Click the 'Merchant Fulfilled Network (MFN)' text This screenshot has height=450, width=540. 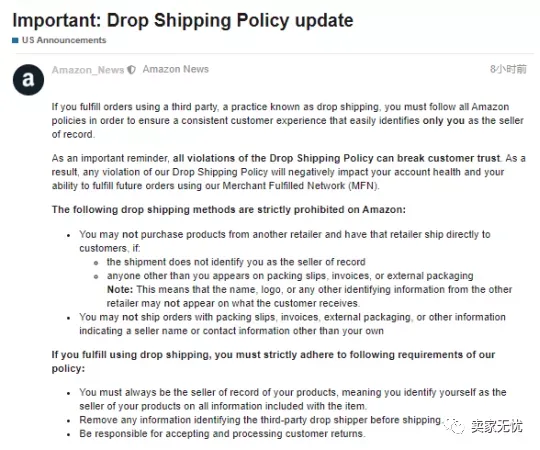[x=300, y=186]
